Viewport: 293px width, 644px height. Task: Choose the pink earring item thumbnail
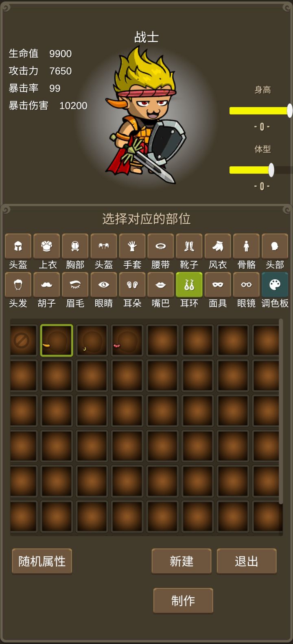pos(127,340)
